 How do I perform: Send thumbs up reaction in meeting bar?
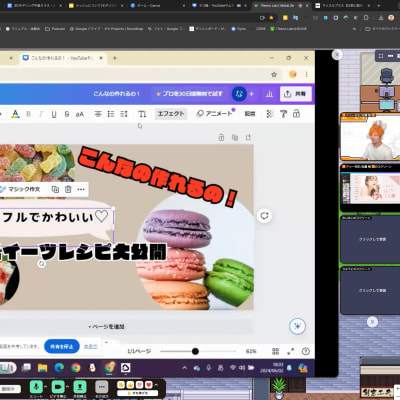pos(130,385)
